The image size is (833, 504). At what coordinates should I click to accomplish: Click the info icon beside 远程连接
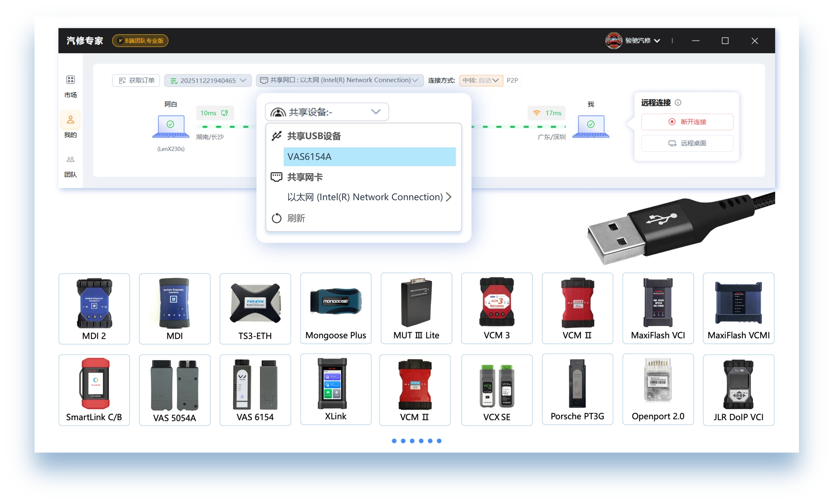tap(678, 103)
